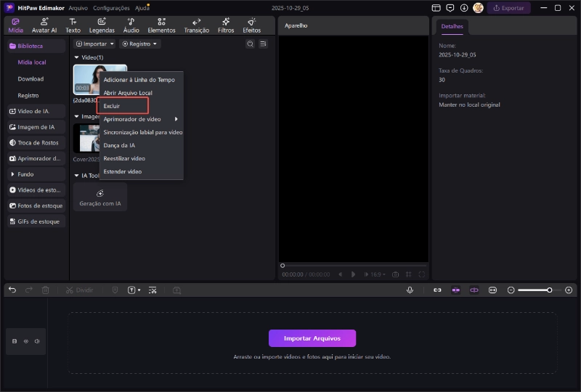Click the microphone voiceover icon
This screenshot has width=581, height=392.
click(410, 290)
